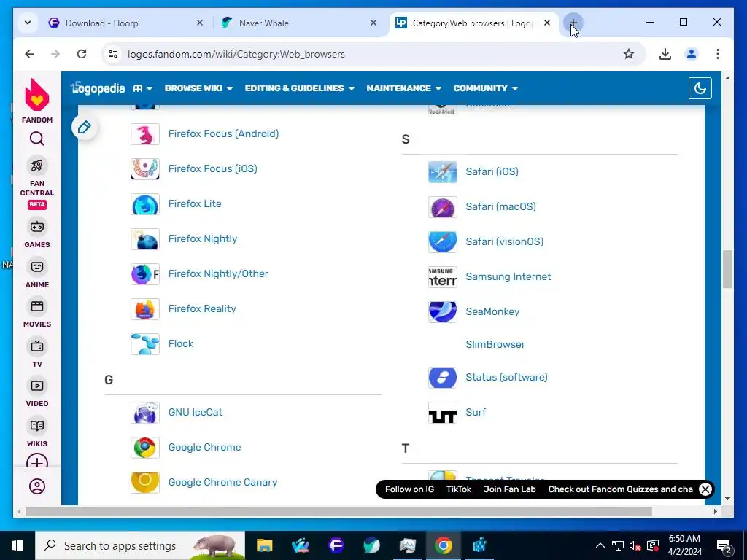Click Join Fan Lab banner link
Image resolution: width=747 pixels, height=560 pixels.
[509, 489]
